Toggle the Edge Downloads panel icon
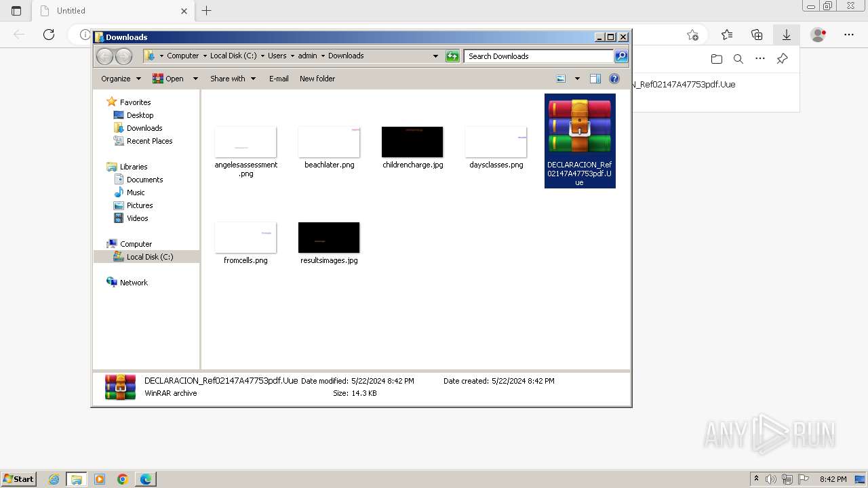This screenshot has height=488, width=868. (787, 35)
